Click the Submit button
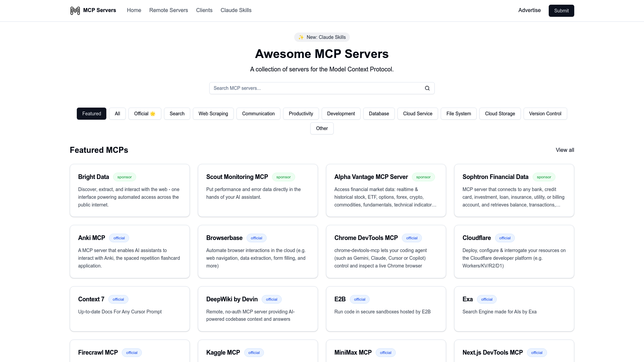 [561, 10]
